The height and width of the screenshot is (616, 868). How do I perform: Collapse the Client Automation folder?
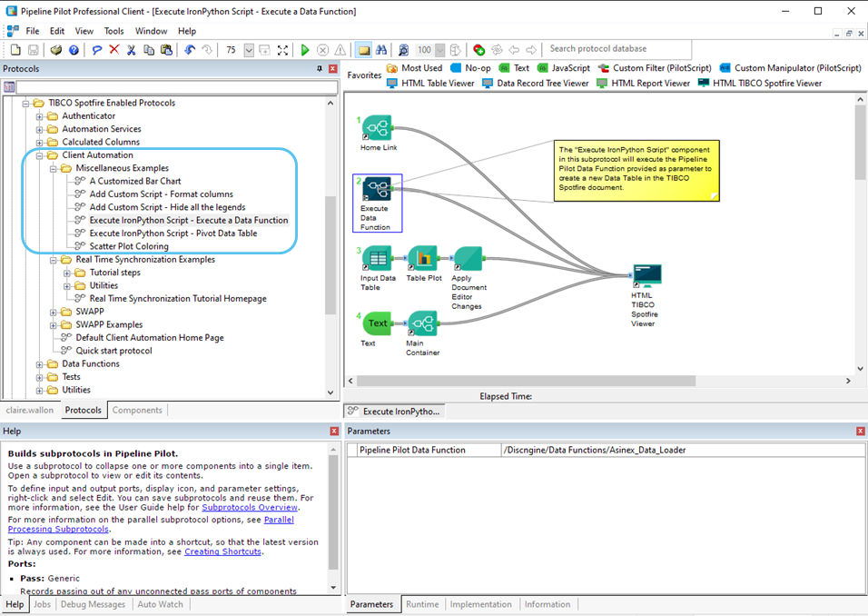[39, 155]
